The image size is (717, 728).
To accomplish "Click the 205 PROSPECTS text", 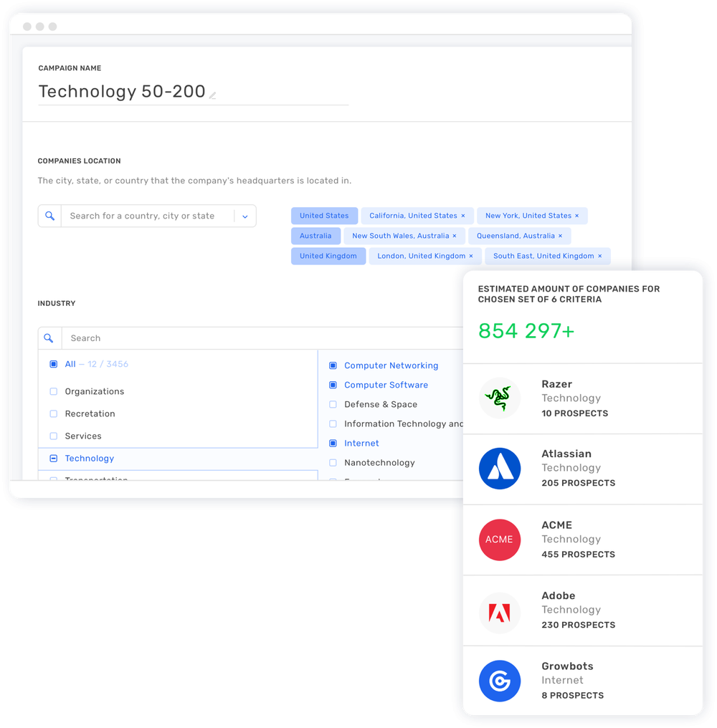I will (x=578, y=484).
